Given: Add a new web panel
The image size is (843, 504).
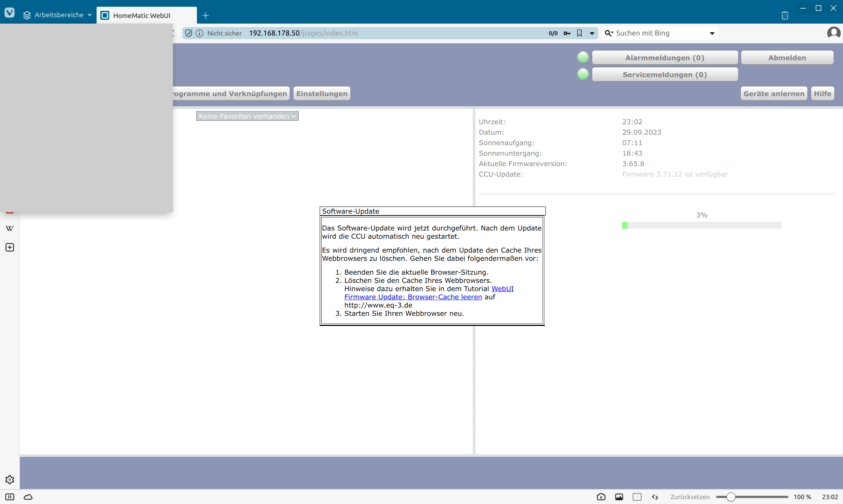Looking at the screenshot, I should coord(10,247).
